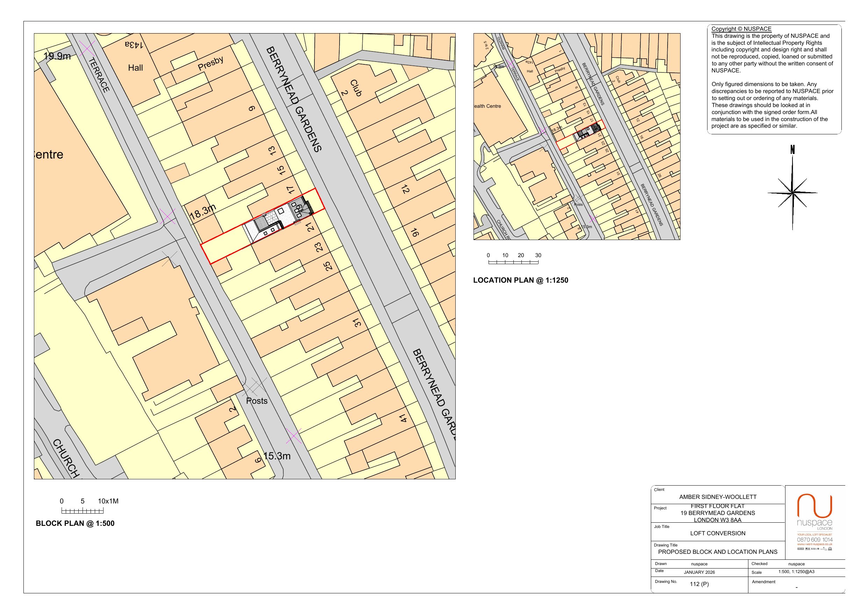Click the Club building label
This screenshot has height=614, width=868.
point(356,88)
